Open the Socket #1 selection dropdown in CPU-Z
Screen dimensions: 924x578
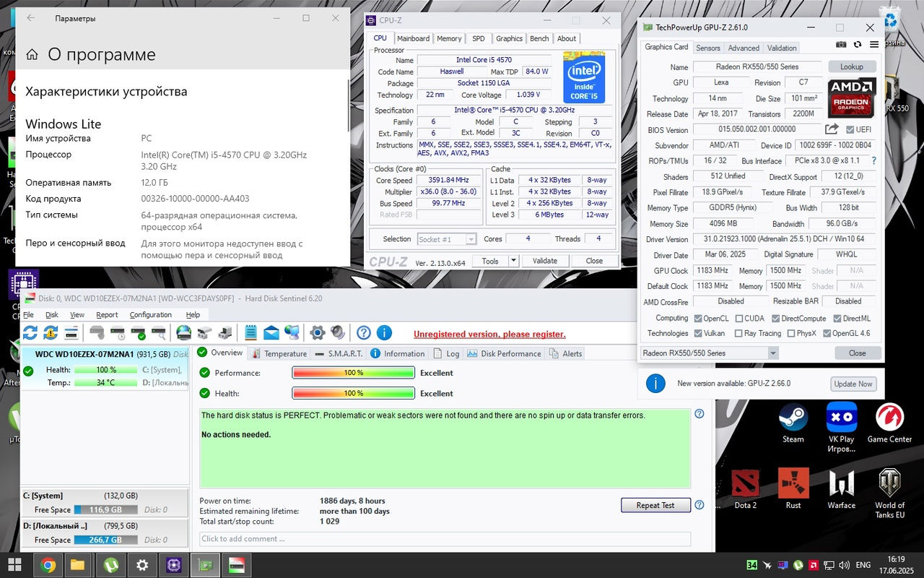click(x=447, y=239)
